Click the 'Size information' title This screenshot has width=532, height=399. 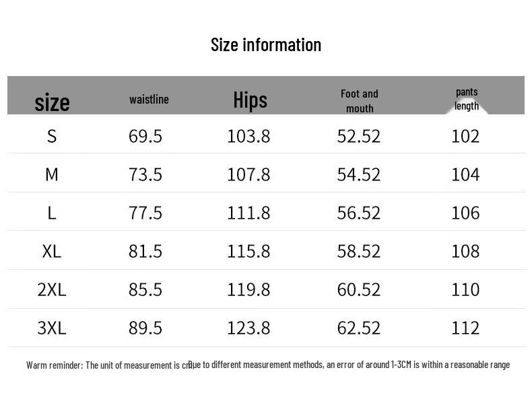tap(266, 45)
